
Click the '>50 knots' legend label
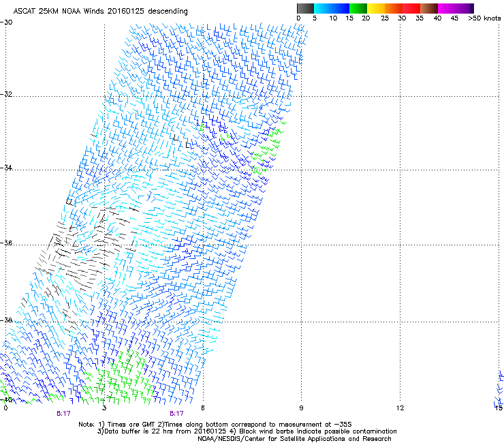484,18
